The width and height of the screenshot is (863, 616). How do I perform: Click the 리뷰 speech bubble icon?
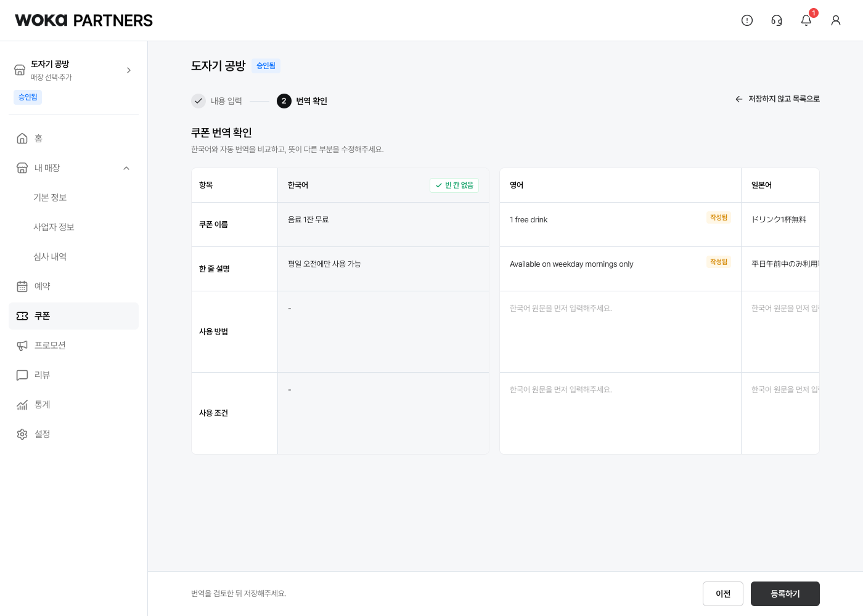(22, 375)
